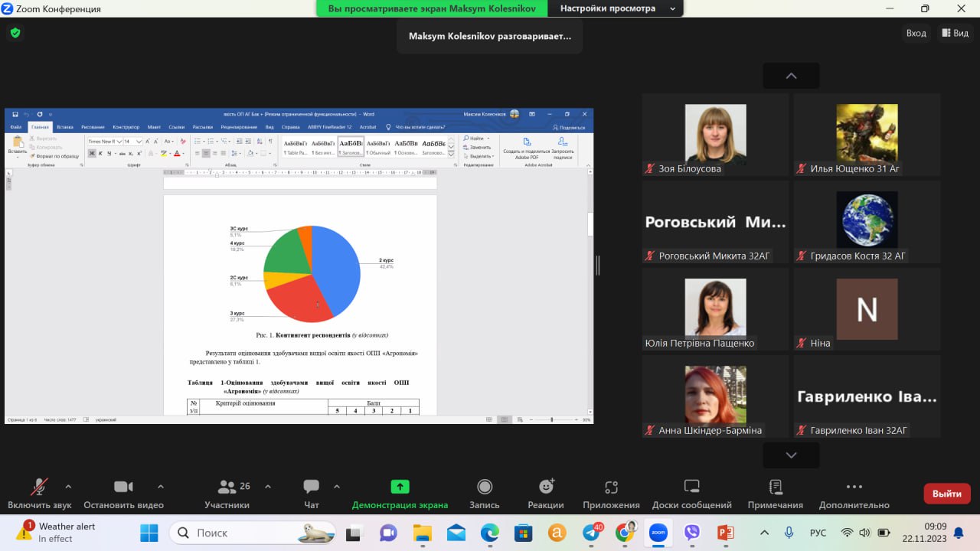Open the Участники participants list
Viewport: 980px width, 551px height.
click(x=227, y=493)
